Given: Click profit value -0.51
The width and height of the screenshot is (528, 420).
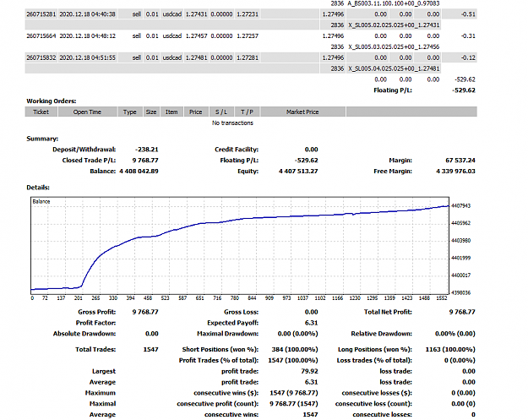Looking at the screenshot, I should click(x=468, y=14).
